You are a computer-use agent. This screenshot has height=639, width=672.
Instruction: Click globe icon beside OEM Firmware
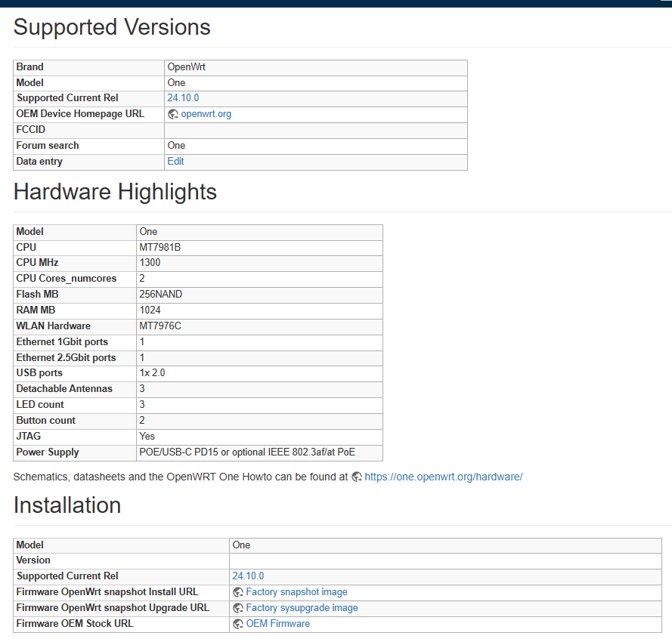[x=238, y=624]
